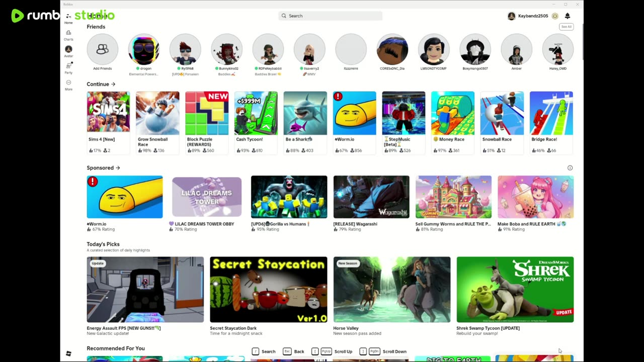Click the Kaybandz2505 profile avatar

pyautogui.click(x=511, y=16)
